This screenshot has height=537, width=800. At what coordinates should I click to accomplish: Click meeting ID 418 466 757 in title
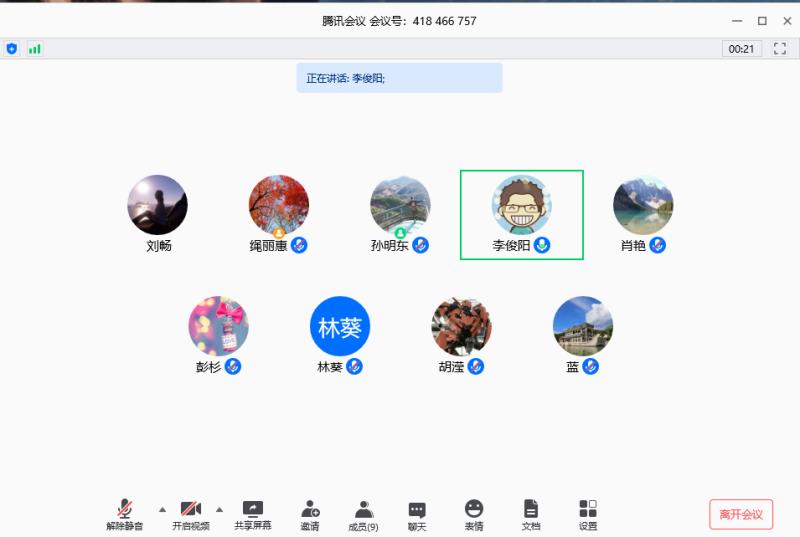444,21
